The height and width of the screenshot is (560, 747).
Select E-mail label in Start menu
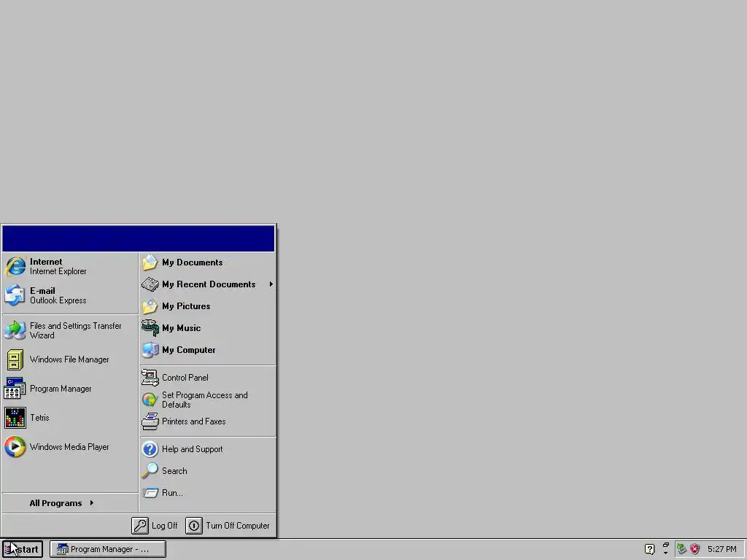click(42, 290)
